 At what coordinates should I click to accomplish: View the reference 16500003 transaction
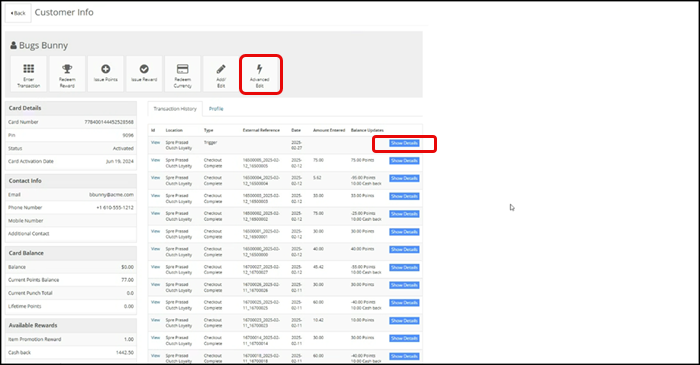coord(155,195)
